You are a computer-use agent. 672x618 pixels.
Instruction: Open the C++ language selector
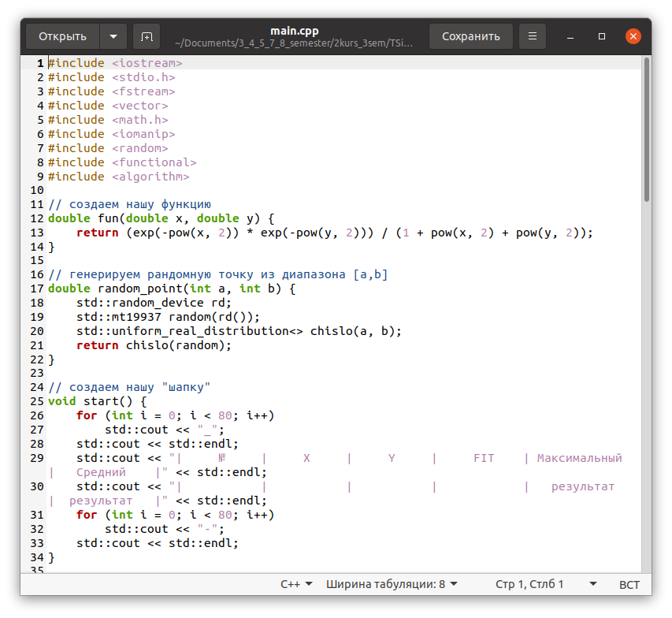(296, 584)
